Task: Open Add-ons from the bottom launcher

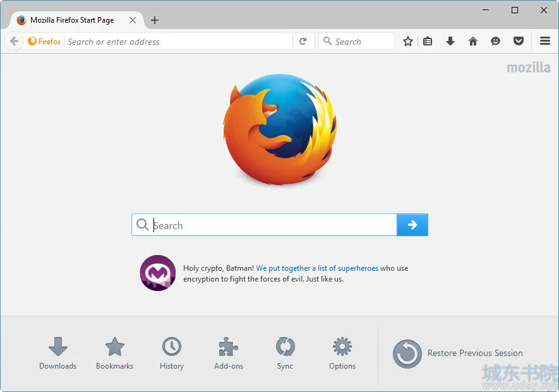Action: click(229, 353)
